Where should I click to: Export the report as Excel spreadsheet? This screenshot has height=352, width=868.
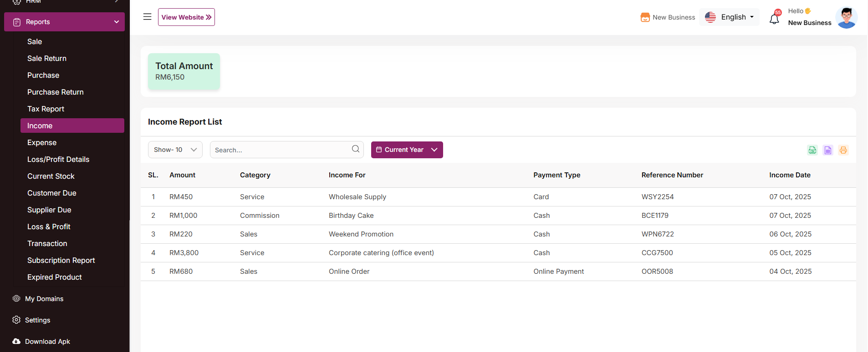[827, 150]
